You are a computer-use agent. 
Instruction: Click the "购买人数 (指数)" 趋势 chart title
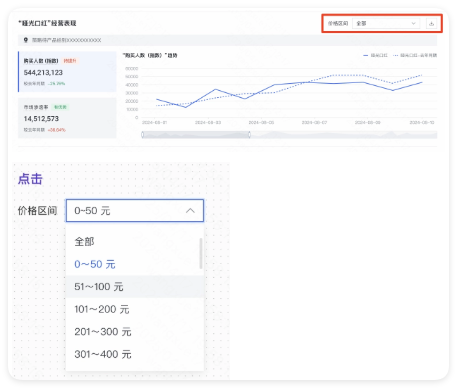click(x=150, y=55)
